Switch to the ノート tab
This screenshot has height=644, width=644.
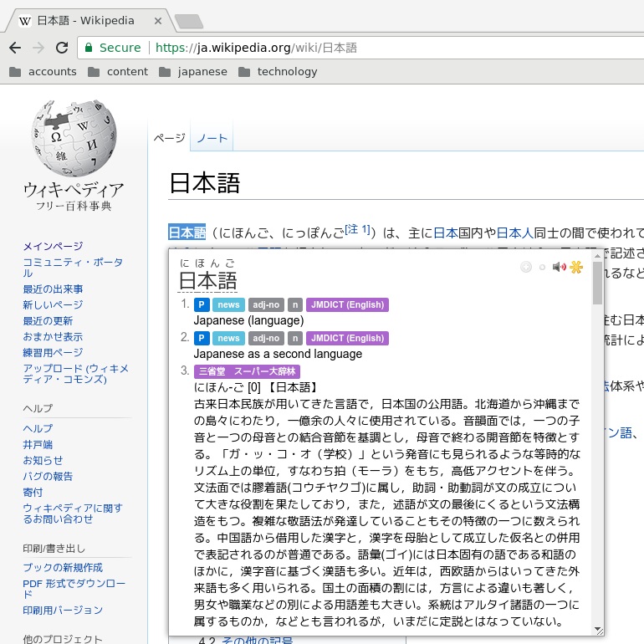(x=212, y=138)
